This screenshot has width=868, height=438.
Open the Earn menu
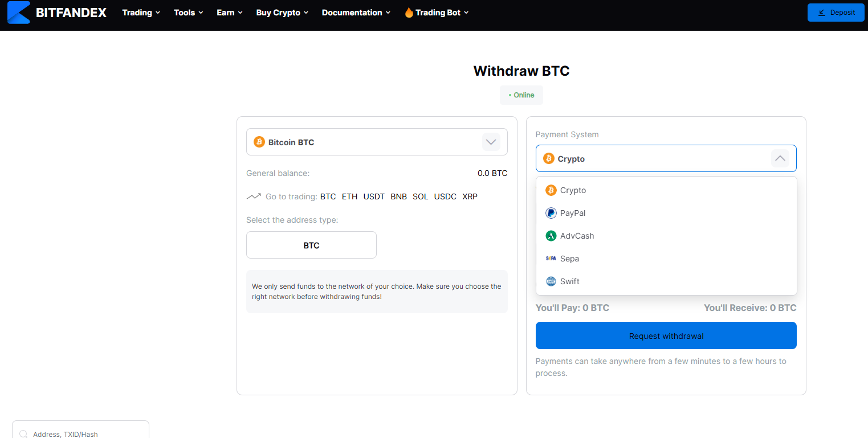click(x=230, y=13)
